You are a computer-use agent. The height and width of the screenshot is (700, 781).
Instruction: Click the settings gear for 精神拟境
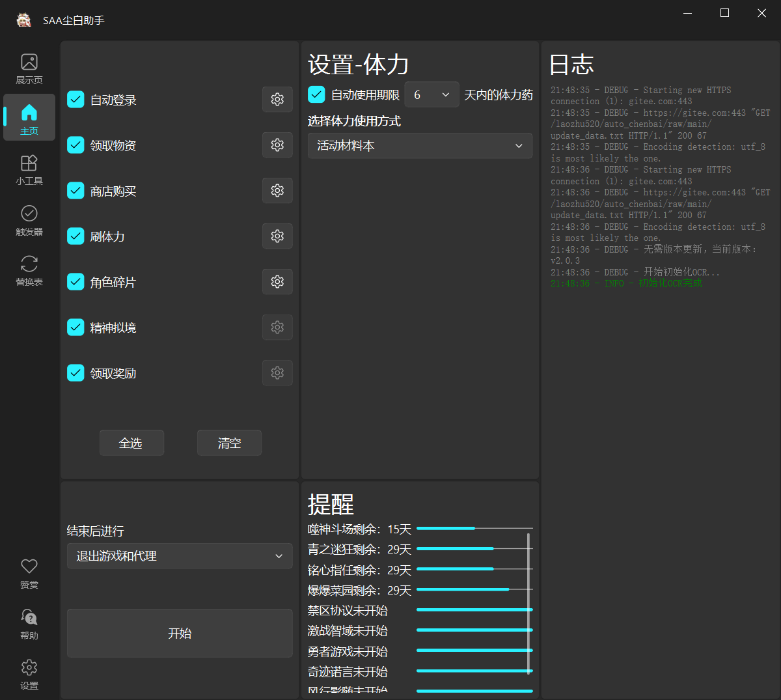tap(277, 328)
